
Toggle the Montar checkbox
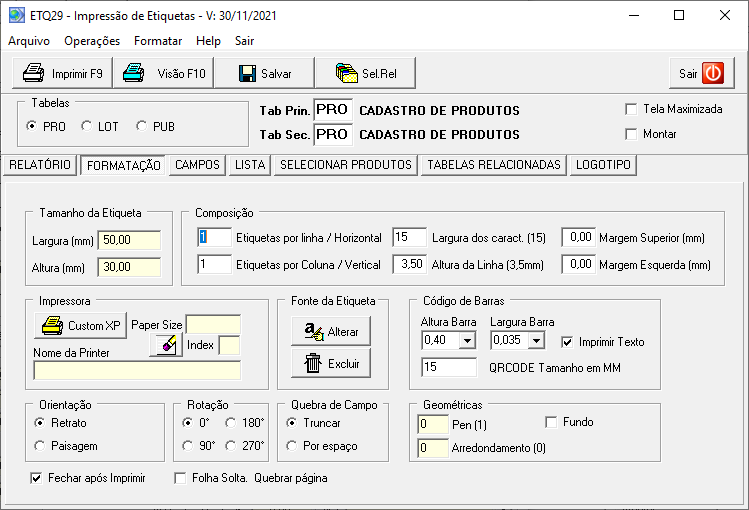point(631,134)
